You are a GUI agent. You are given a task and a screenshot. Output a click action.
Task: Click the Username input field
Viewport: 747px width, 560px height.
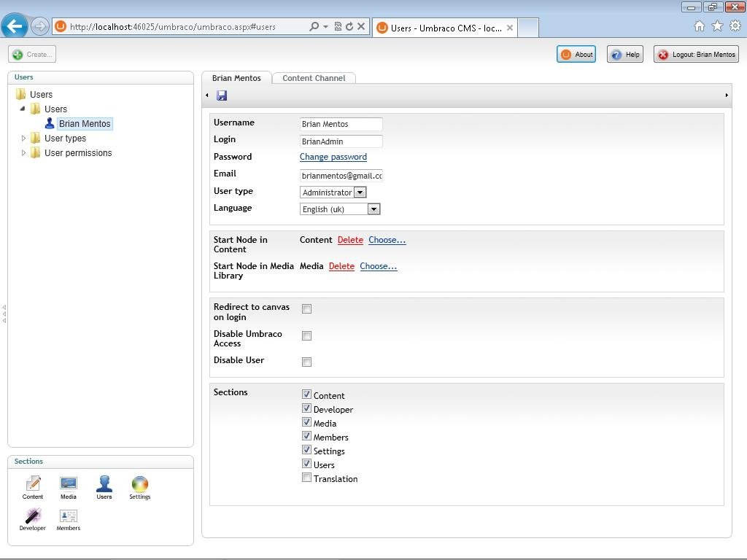[341, 124]
